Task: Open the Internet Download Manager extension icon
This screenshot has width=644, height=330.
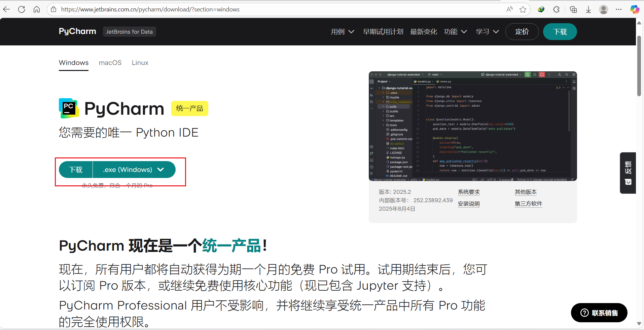Action: pos(541,9)
